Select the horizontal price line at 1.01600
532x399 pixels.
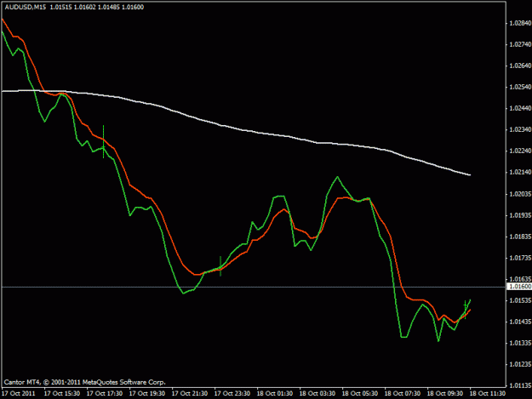[x=255, y=288]
